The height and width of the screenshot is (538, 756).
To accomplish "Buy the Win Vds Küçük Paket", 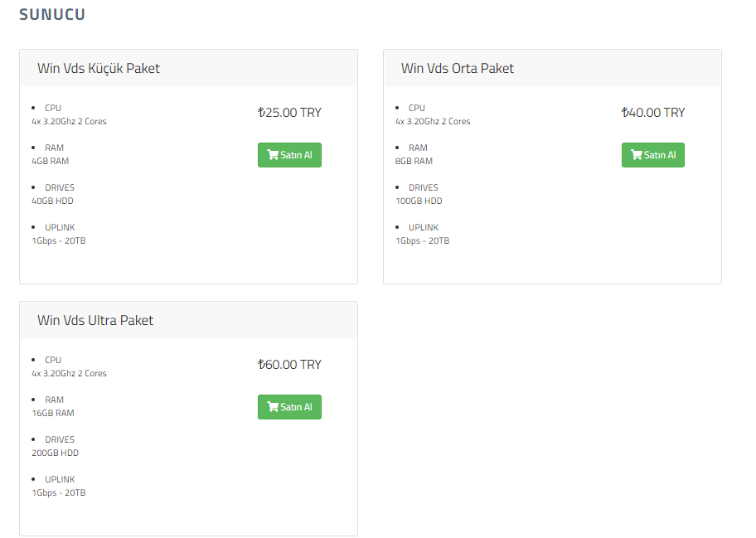I will (289, 155).
